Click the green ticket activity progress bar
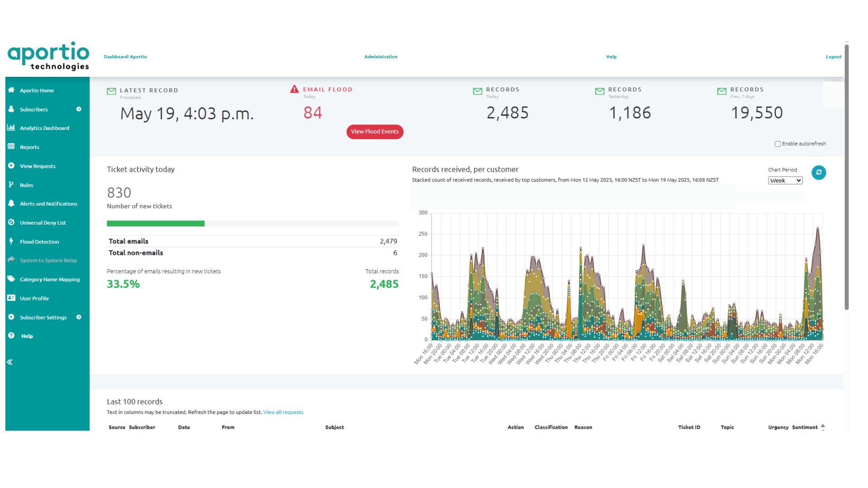Screen dimensions: 868x488 tap(156, 223)
